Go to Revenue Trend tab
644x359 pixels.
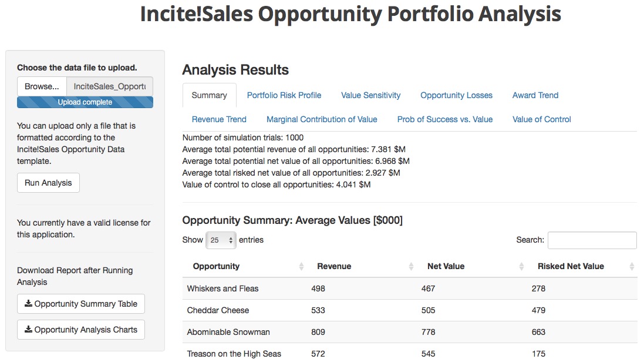coord(220,120)
